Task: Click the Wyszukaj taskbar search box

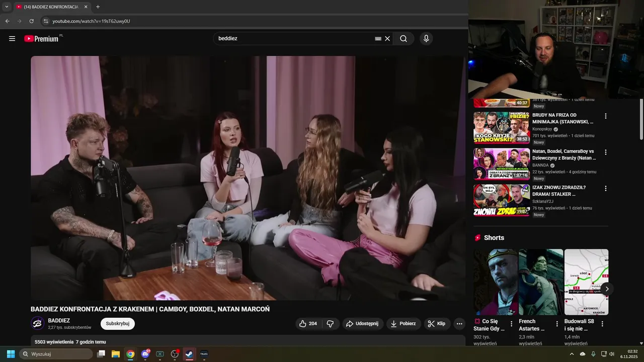Action: (56, 354)
